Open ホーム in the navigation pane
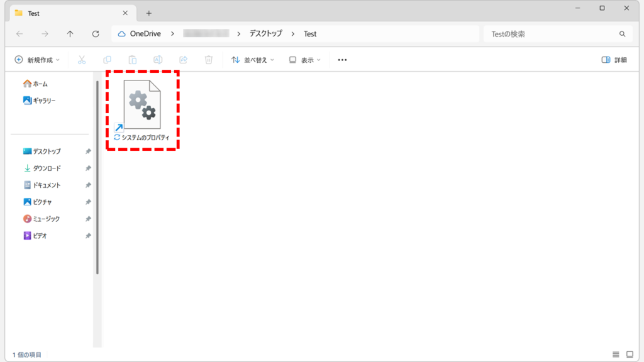The height and width of the screenshot is (362, 644). pyautogui.click(x=36, y=84)
